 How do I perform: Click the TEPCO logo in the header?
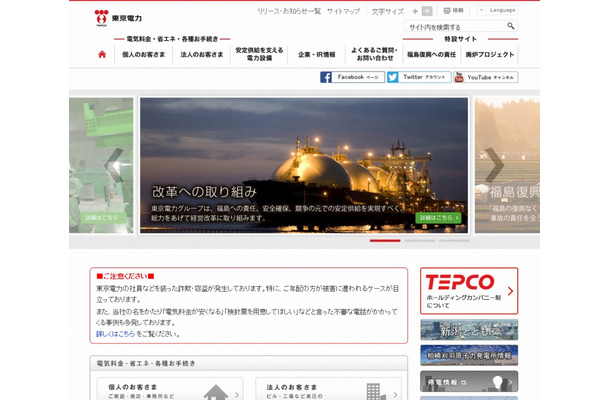[118, 18]
